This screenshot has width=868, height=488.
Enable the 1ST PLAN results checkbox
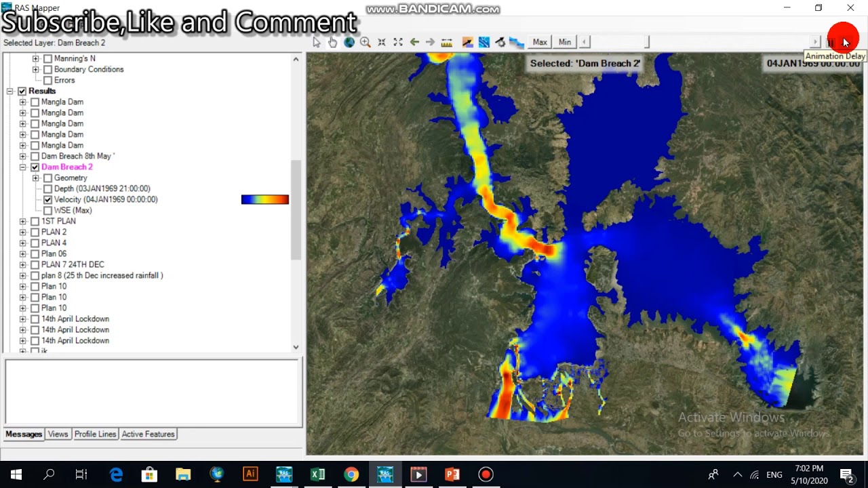(35, 221)
